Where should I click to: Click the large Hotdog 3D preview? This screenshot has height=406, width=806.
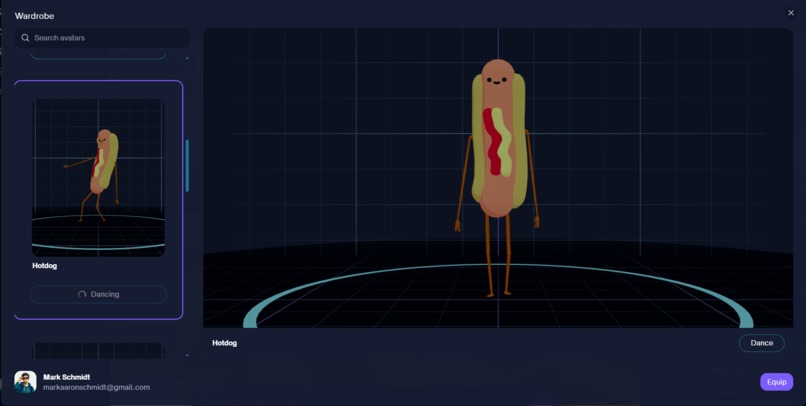pyautogui.click(x=498, y=178)
